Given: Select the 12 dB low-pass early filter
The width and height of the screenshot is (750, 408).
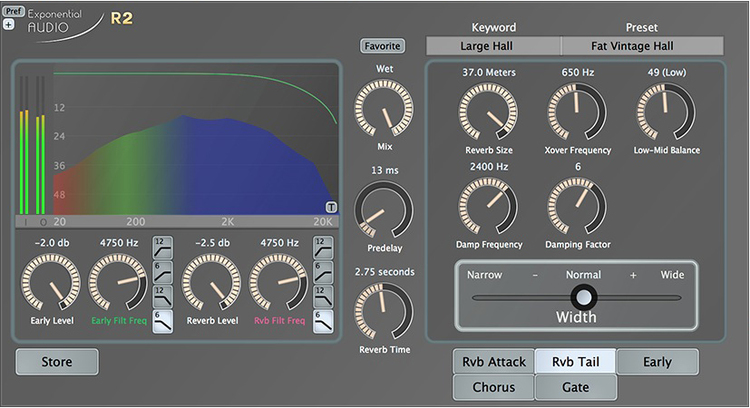Looking at the screenshot, I should [161, 296].
